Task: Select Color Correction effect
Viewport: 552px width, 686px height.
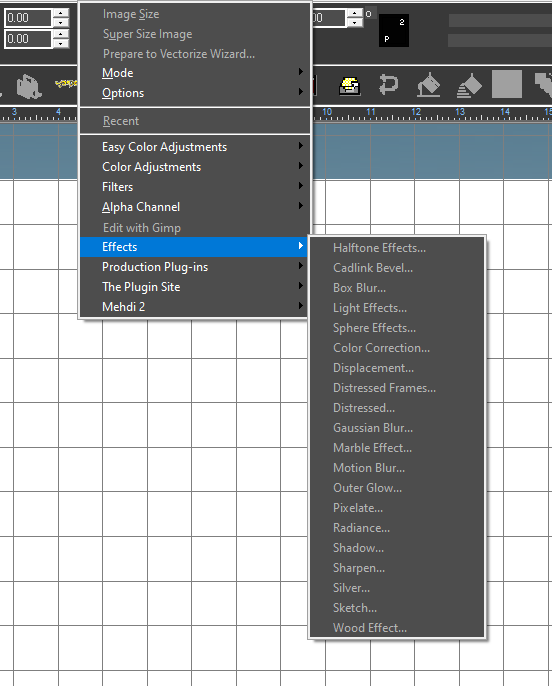Action: click(397, 348)
